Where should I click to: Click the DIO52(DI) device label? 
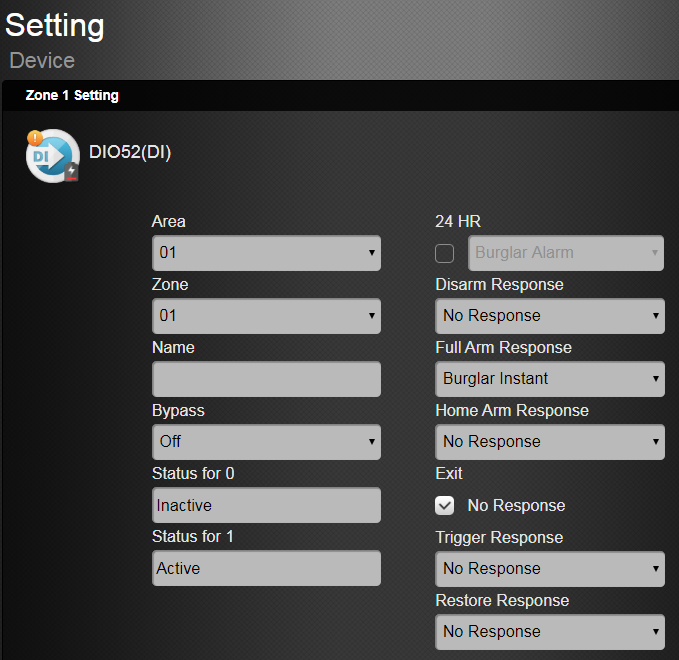point(130,153)
